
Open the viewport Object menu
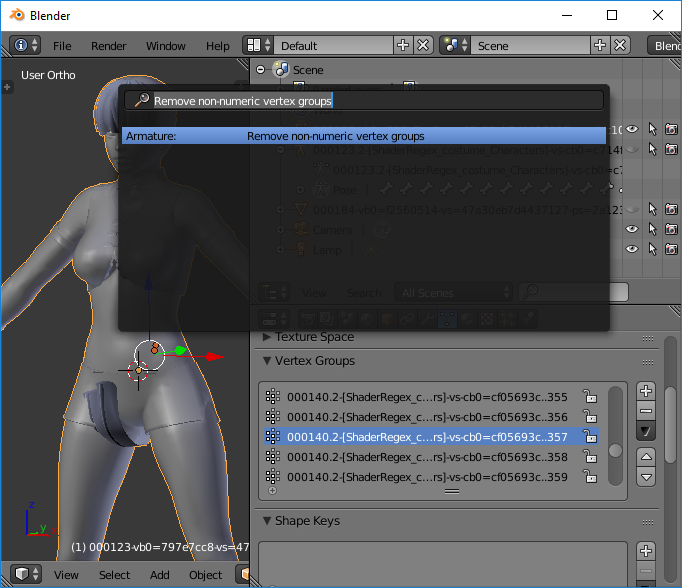[x=205, y=575]
